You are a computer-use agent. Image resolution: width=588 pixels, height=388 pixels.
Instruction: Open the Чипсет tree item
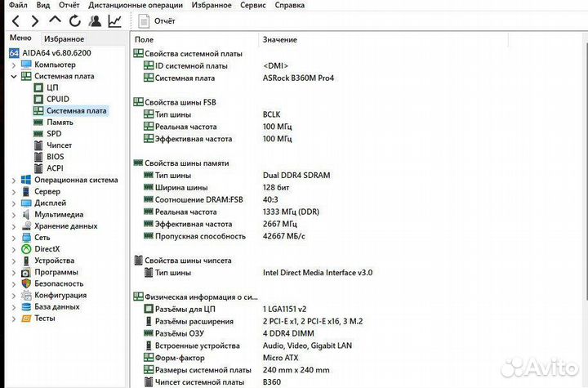(x=59, y=145)
